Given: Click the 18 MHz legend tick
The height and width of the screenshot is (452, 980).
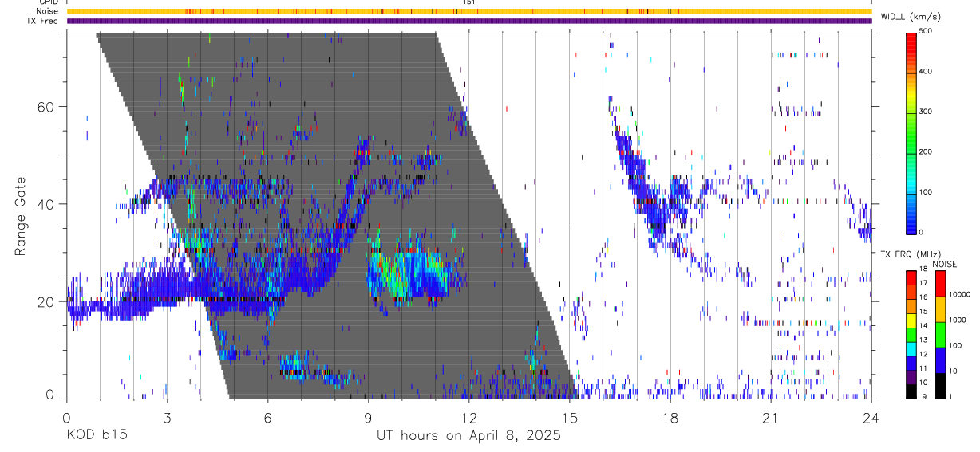Looking at the screenshot, I should point(924,269).
